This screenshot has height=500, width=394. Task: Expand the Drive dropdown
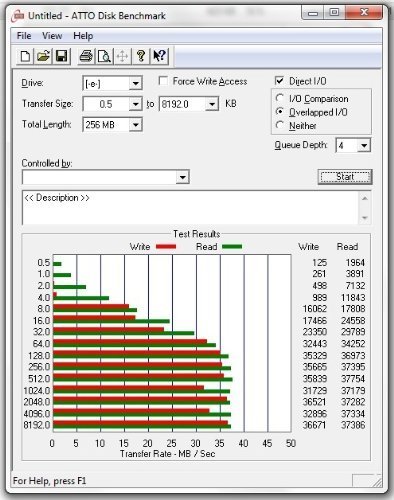136,83
